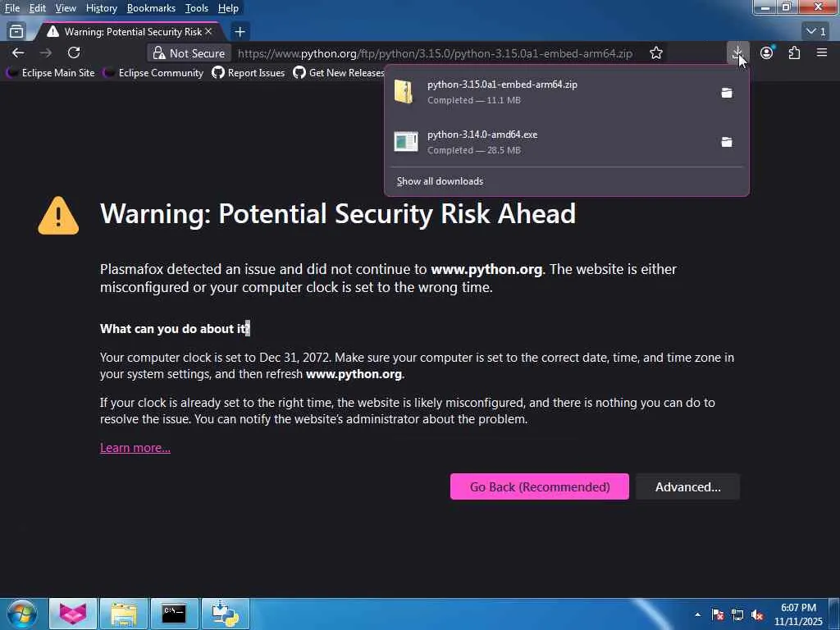Click the zip archive file icon
Image resolution: width=840 pixels, height=630 pixels.
[x=404, y=92]
